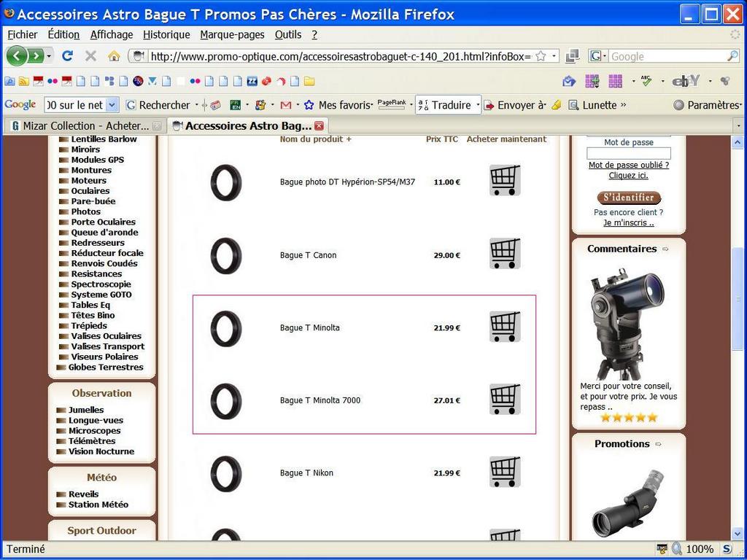Add Bague T Canon to cart

point(505,254)
